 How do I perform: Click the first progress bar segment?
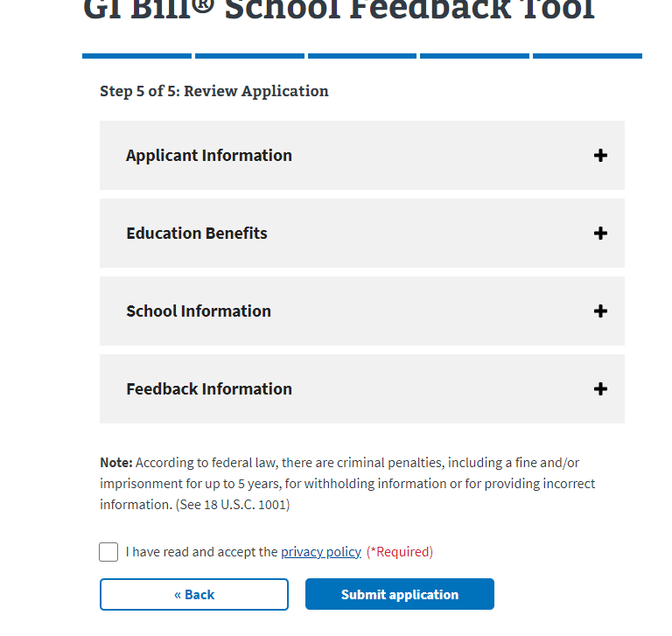pos(136,56)
